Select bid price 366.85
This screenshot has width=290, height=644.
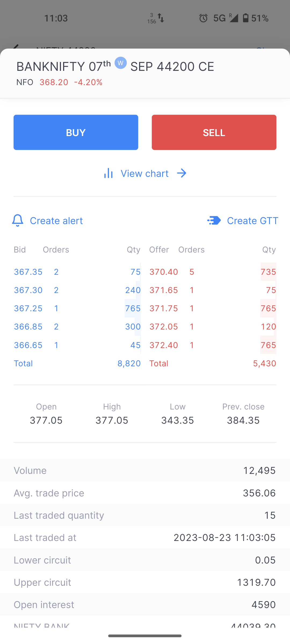28,327
